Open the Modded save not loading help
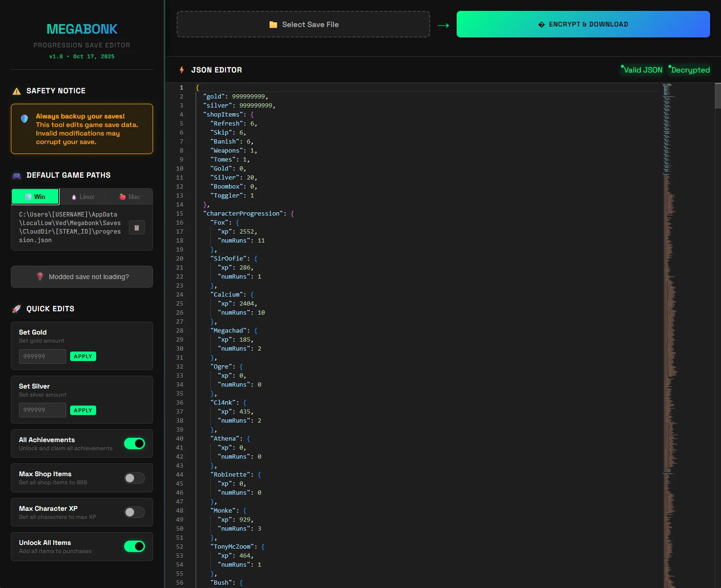The height and width of the screenshot is (588, 721). tap(82, 277)
